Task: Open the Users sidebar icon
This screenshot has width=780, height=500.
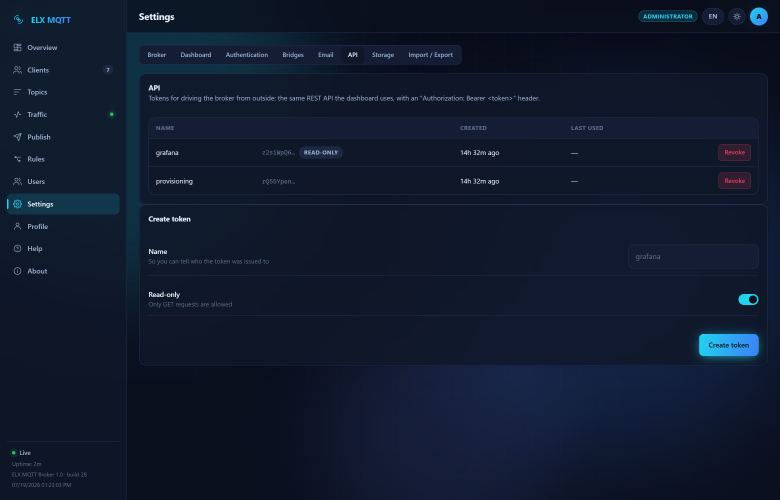Action: pos(17,182)
